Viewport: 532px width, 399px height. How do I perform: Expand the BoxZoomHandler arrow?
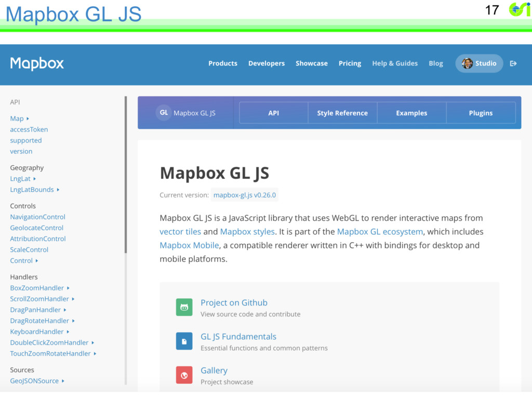(x=68, y=288)
